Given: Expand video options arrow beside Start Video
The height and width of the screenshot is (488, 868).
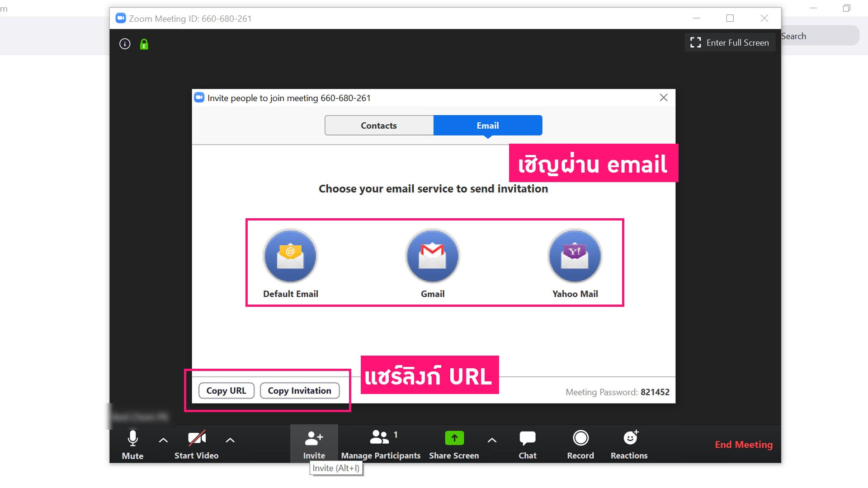Looking at the screenshot, I should 230,440.
